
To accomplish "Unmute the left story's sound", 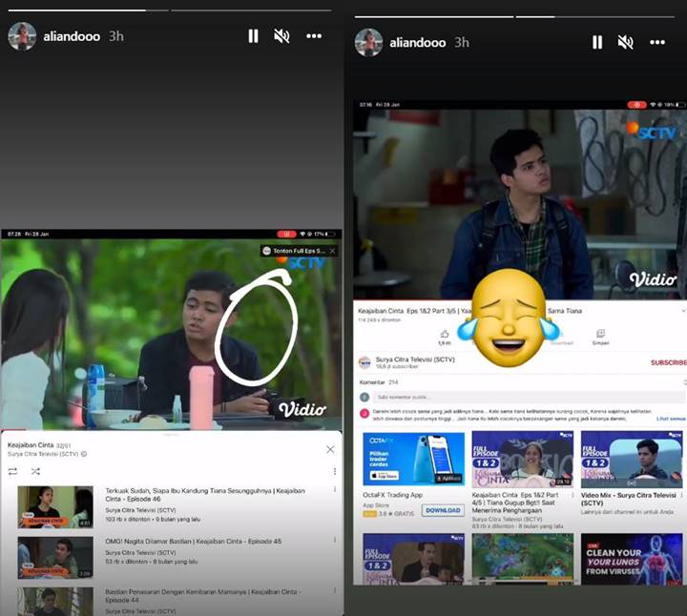I will [x=281, y=36].
